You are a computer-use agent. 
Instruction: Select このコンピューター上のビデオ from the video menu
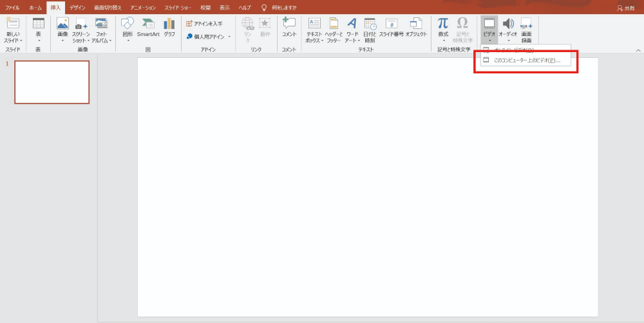pos(527,60)
